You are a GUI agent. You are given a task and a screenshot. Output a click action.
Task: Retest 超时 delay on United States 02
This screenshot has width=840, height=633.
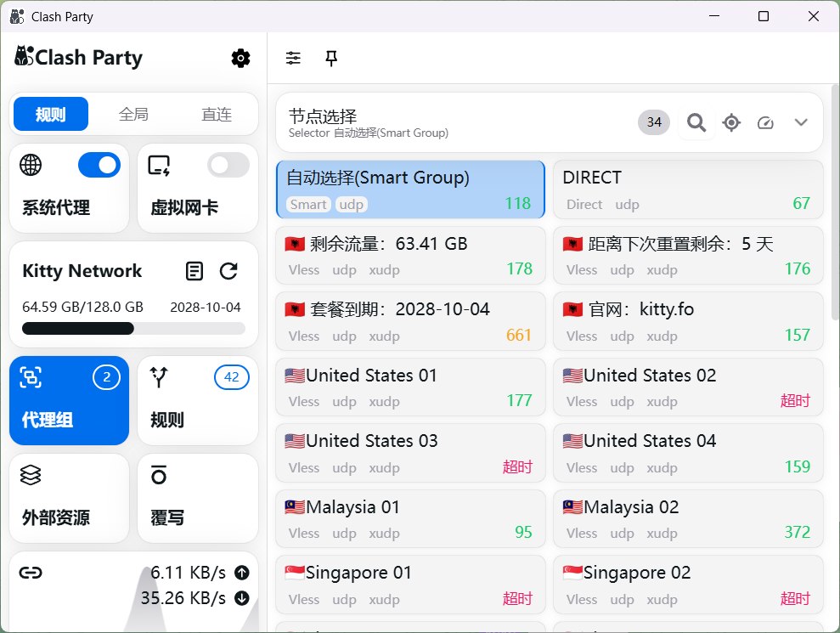point(795,401)
